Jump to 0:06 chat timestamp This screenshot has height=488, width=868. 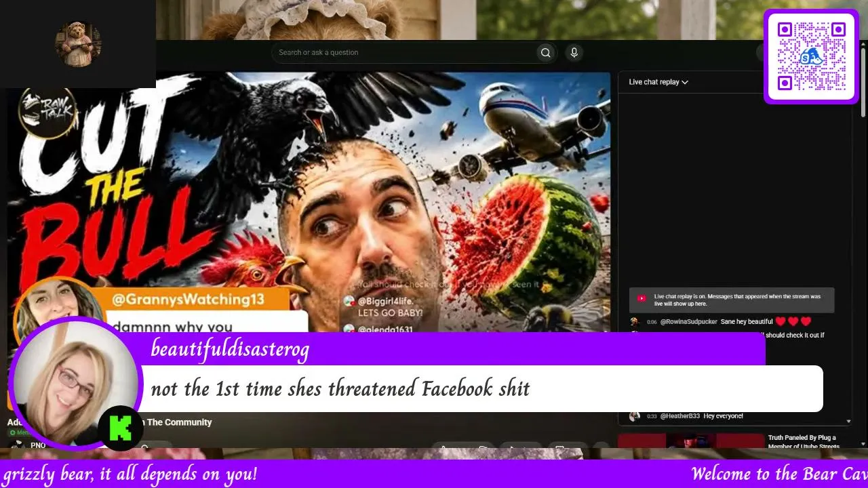(x=652, y=322)
